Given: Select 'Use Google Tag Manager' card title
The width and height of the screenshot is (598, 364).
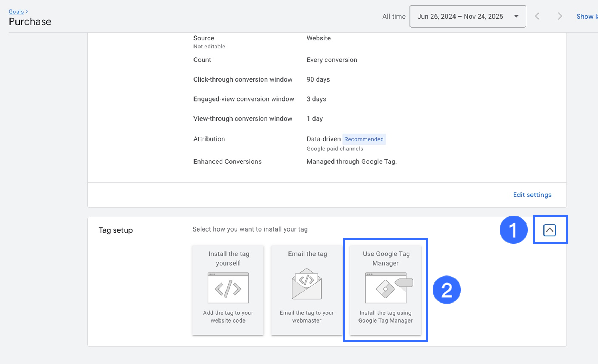Looking at the screenshot, I should [386, 258].
